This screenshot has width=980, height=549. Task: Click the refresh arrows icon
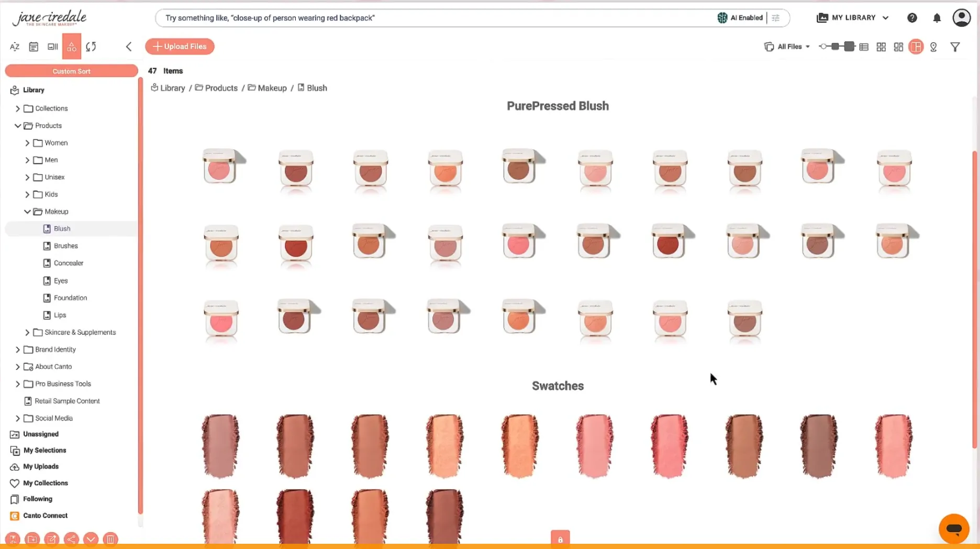click(x=91, y=47)
